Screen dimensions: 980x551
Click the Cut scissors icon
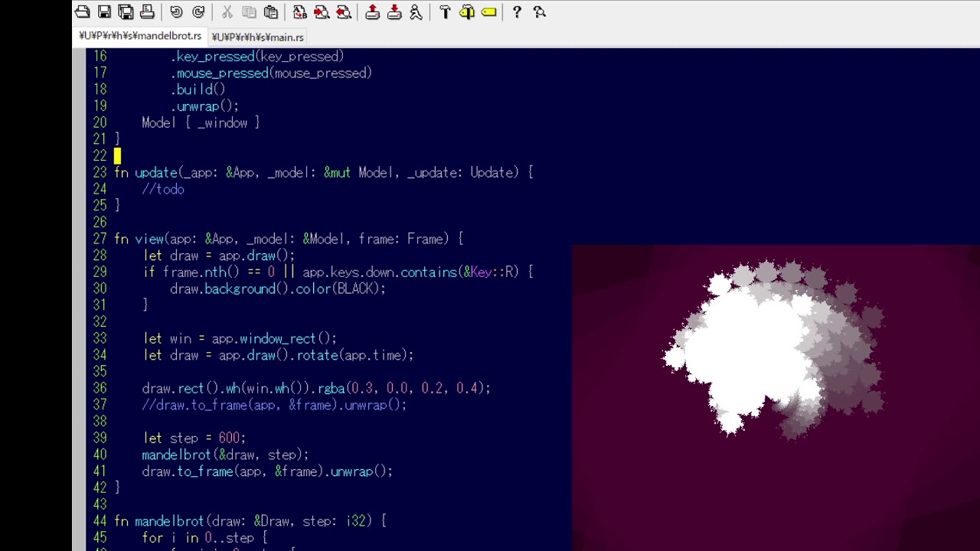coord(227,12)
